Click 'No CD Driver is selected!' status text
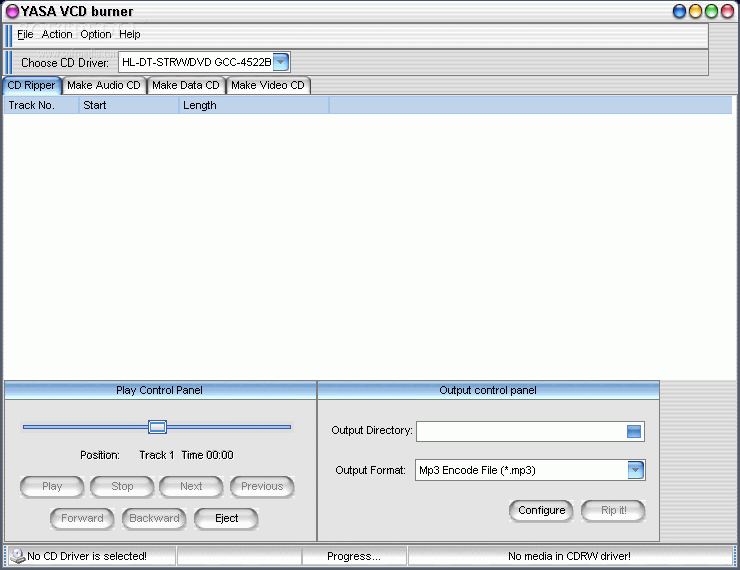Viewport: 740px width, 570px height. coord(87,556)
